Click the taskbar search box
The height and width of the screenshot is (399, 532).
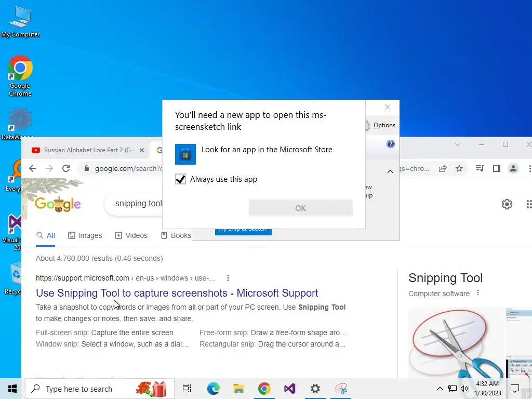click(x=100, y=389)
